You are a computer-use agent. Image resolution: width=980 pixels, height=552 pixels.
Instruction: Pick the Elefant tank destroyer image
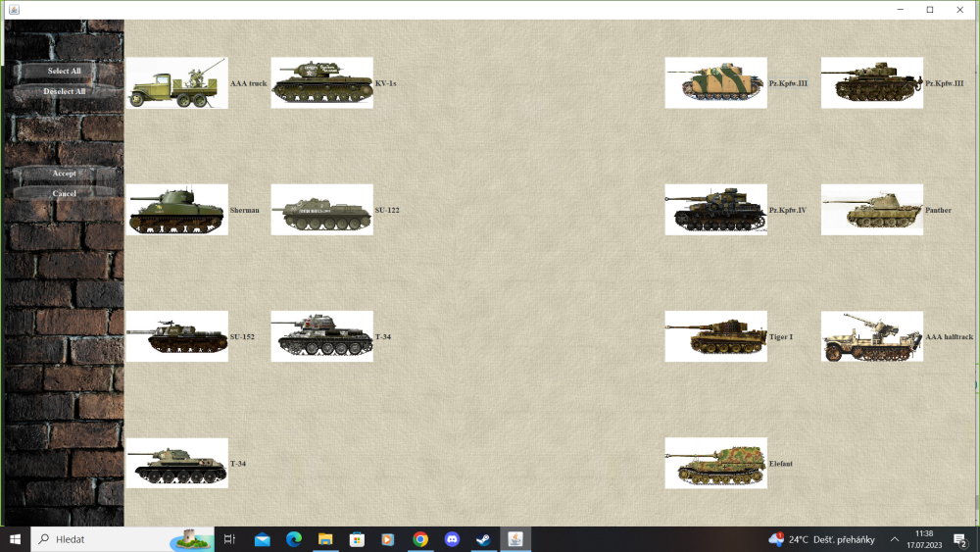[715, 463]
